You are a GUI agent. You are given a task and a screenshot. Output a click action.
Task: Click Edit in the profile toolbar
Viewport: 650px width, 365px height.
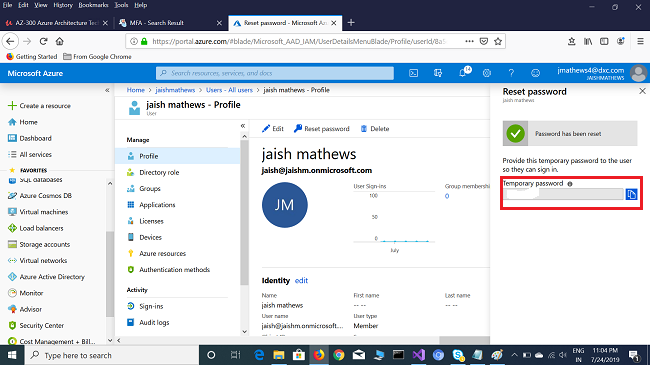tap(273, 129)
